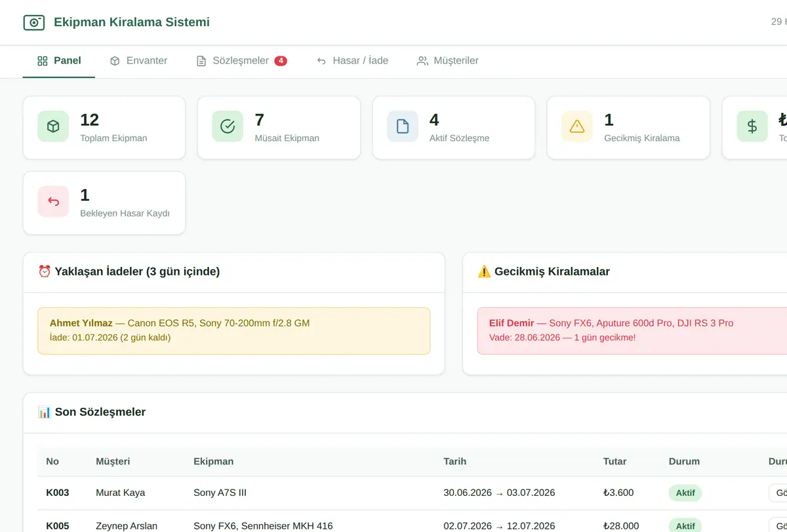Switch to the Sözleşmeler tab
The image size is (787, 532).
[x=241, y=60]
